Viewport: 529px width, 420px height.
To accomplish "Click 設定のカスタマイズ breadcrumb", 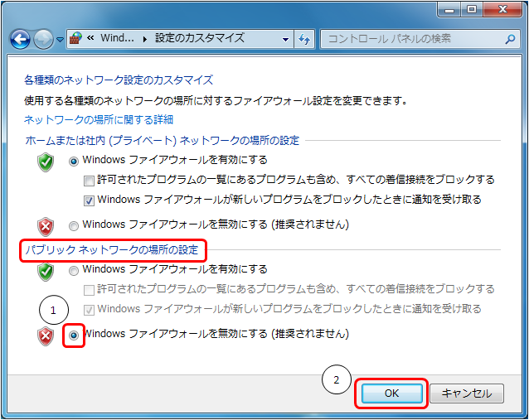I will [x=200, y=38].
